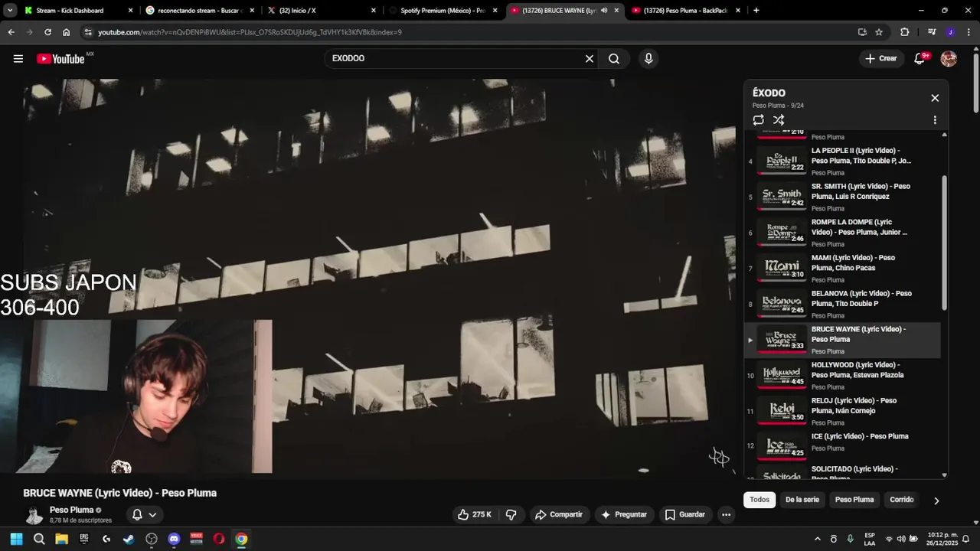
Task: Play ROMPE LA DOMPE in playlist
Action: click(842, 233)
